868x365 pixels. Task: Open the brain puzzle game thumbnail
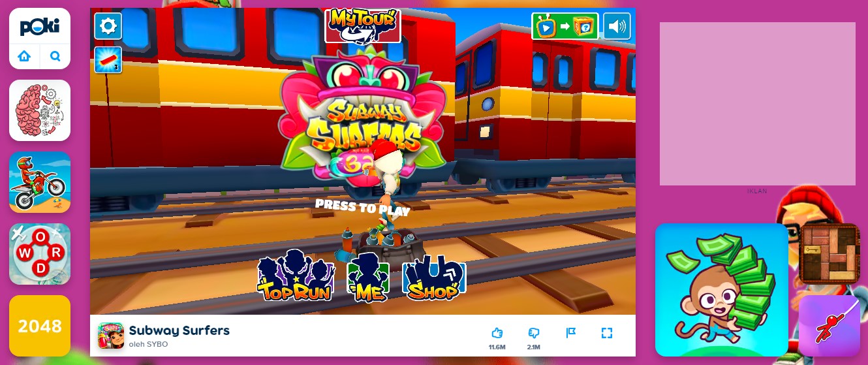point(40,110)
